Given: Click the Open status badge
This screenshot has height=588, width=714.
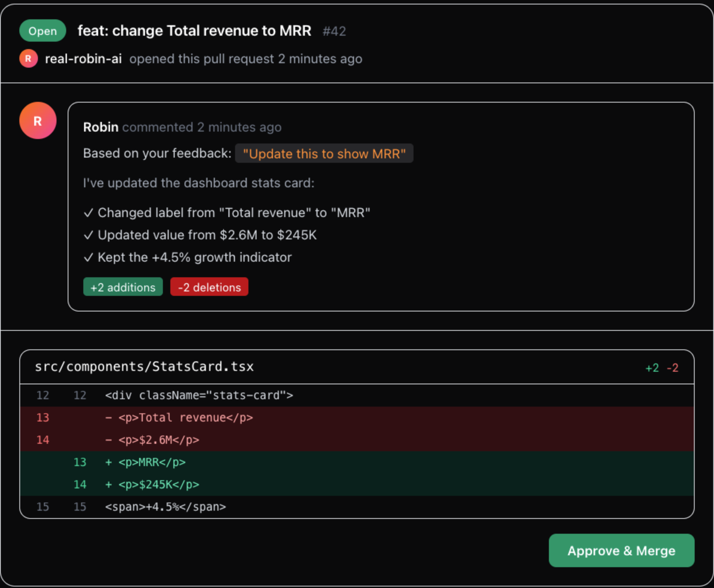Looking at the screenshot, I should coord(42,31).
